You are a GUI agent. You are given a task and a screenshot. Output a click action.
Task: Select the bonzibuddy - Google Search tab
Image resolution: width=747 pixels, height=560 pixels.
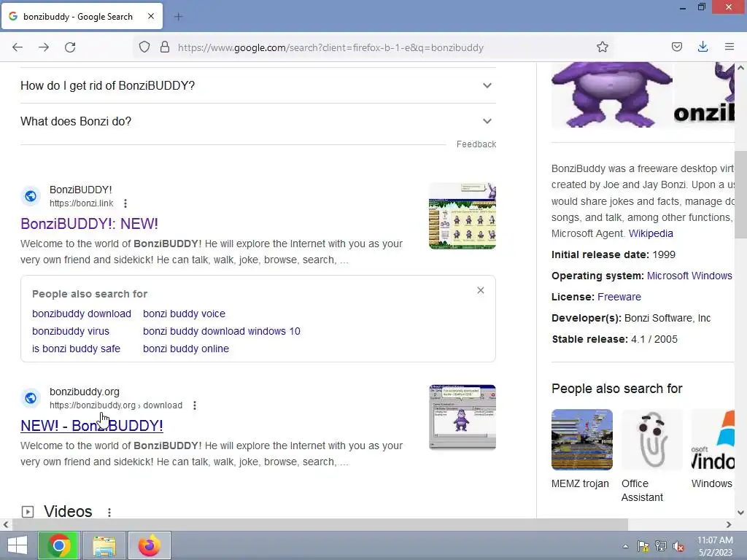click(x=82, y=16)
